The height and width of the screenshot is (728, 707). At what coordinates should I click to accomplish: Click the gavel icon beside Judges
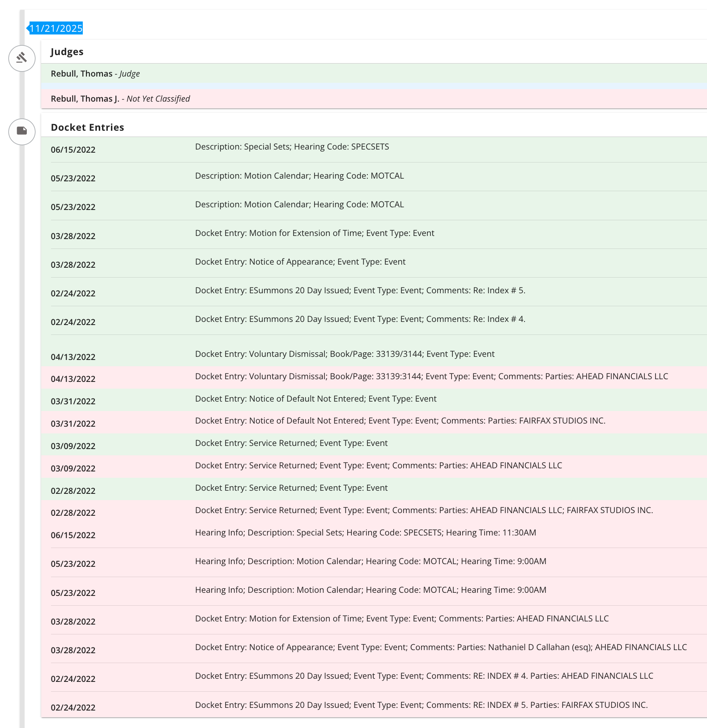[x=22, y=58]
